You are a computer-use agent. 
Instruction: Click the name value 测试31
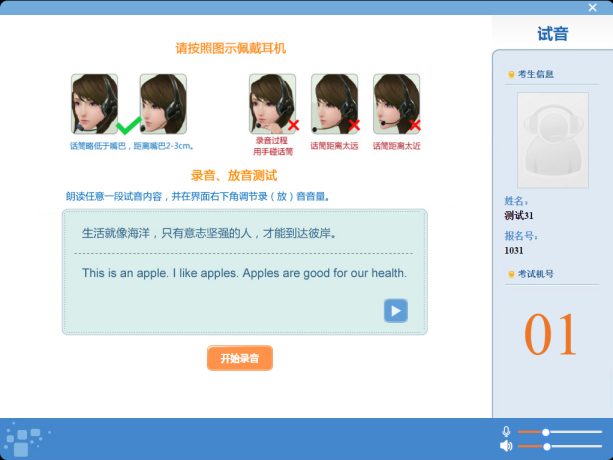point(519,215)
